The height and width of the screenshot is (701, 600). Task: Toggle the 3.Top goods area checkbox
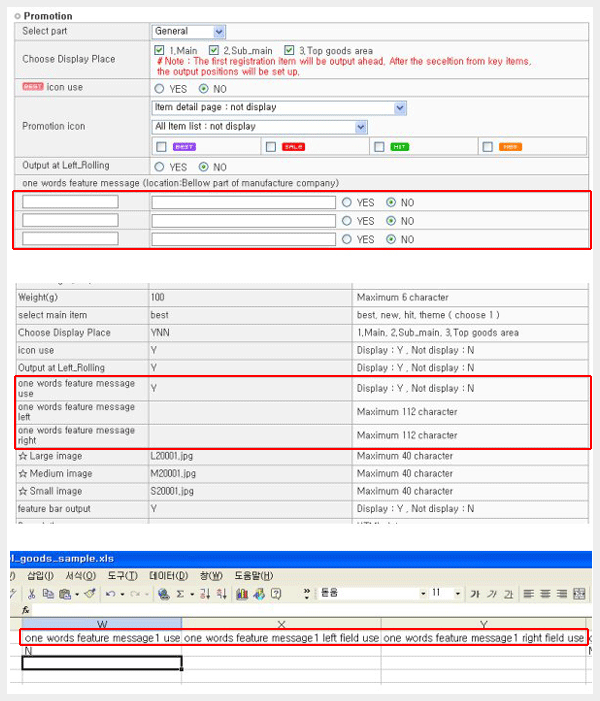coord(290,50)
